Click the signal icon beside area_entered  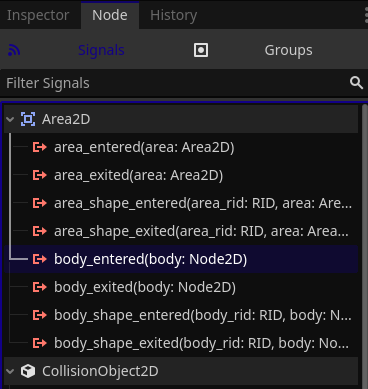40,147
